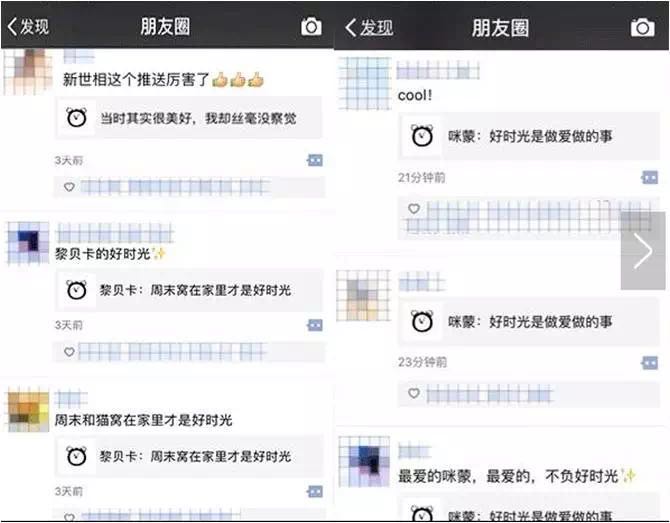Open 咪蒙 link card above 23分钟前
The image size is (670, 523).
coord(529,321)
